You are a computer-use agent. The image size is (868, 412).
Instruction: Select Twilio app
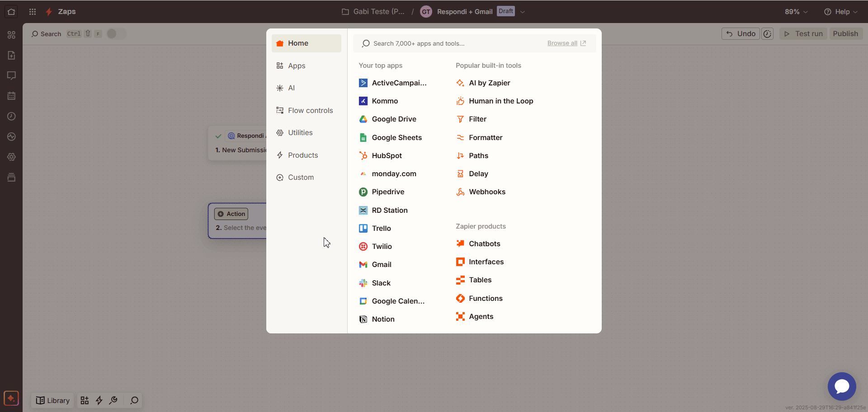coord(375,247)
